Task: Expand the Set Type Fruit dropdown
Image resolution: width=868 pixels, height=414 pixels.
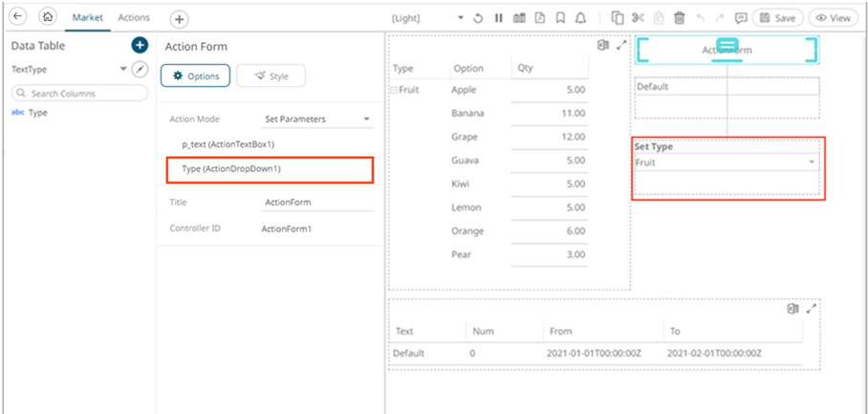Action: (812, 163)
